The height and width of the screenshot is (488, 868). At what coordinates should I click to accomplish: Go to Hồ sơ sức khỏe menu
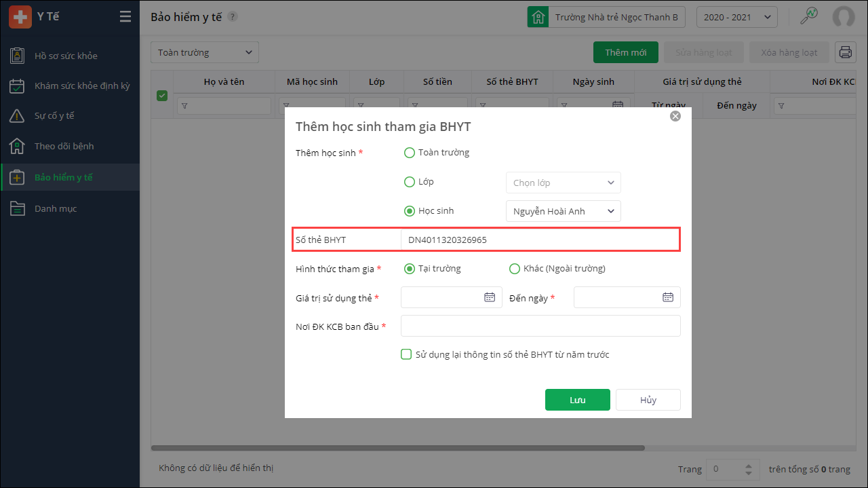[66, 56]
